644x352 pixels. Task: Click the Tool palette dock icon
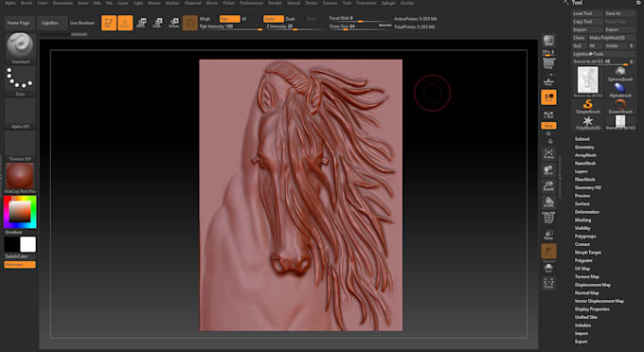click(x=637, y=3)
